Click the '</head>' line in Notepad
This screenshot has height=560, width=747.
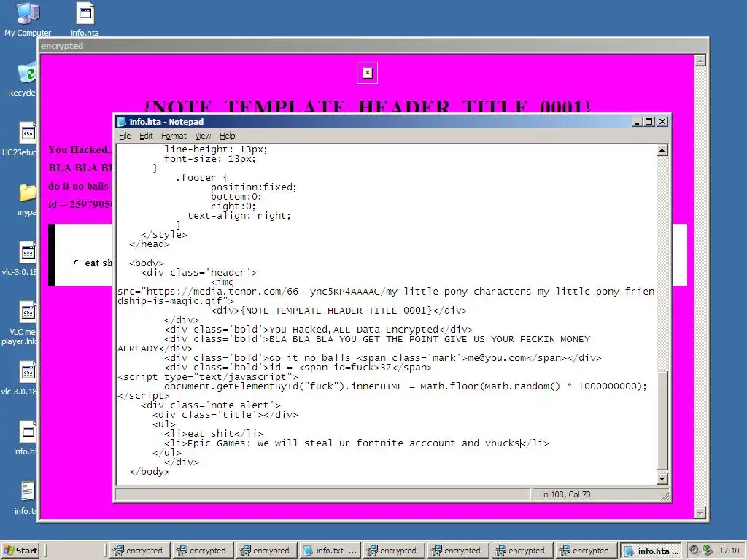149,244
